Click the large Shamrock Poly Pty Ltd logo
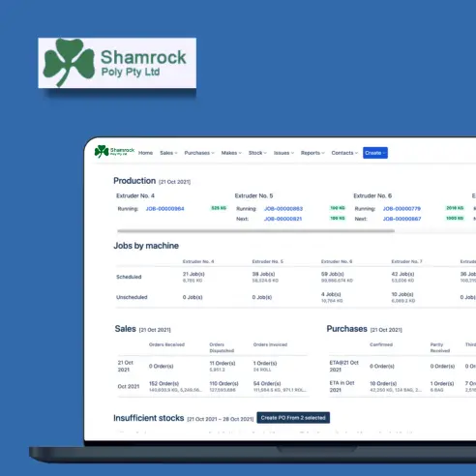Screen dimensions: 476x476 [117, 63]
